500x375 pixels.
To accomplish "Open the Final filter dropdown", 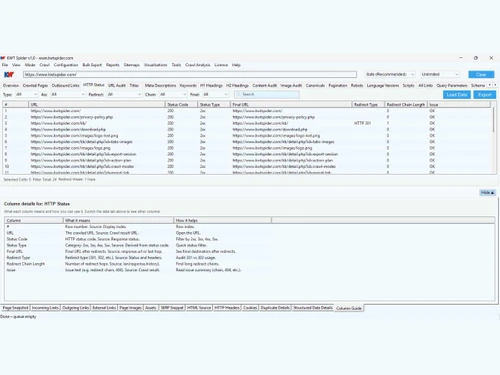I will (x=215, y=95).
